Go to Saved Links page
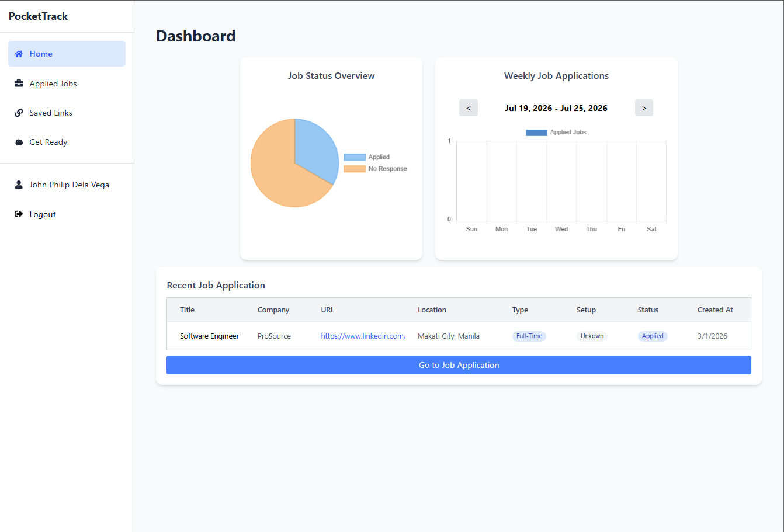The image size is (784, 532). tap(67, 113)
